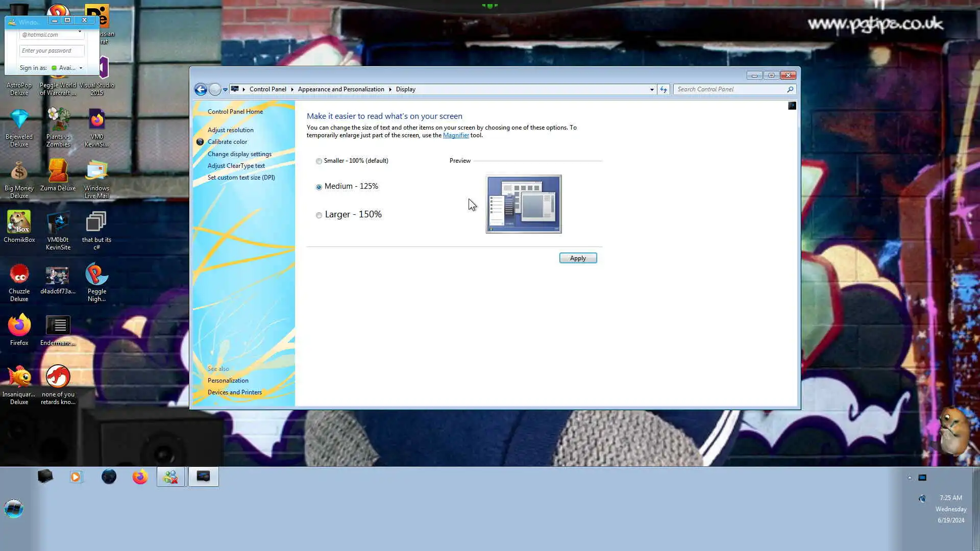The image size is (980, 551).
Task: Click the Search Control Panel field
Action: (730, 89)
